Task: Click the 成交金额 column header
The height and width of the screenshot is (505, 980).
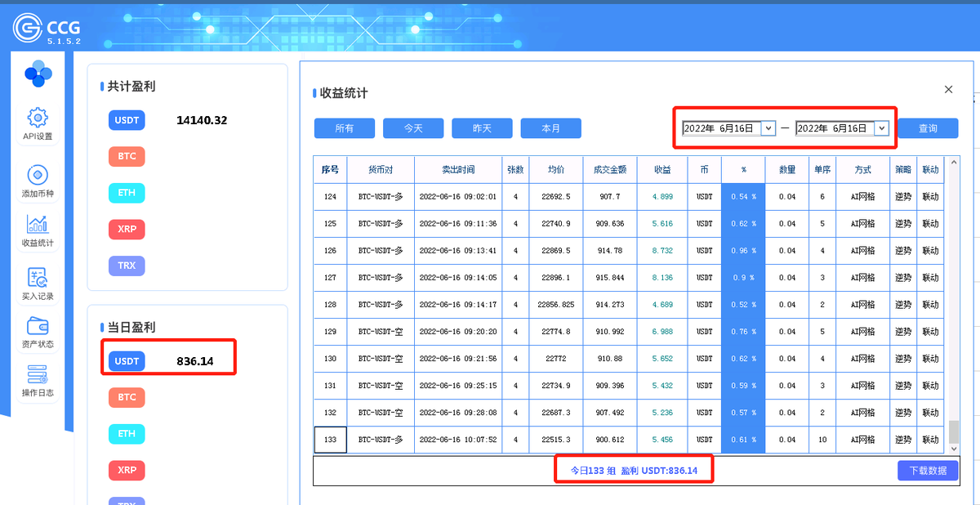Action: 609,170
